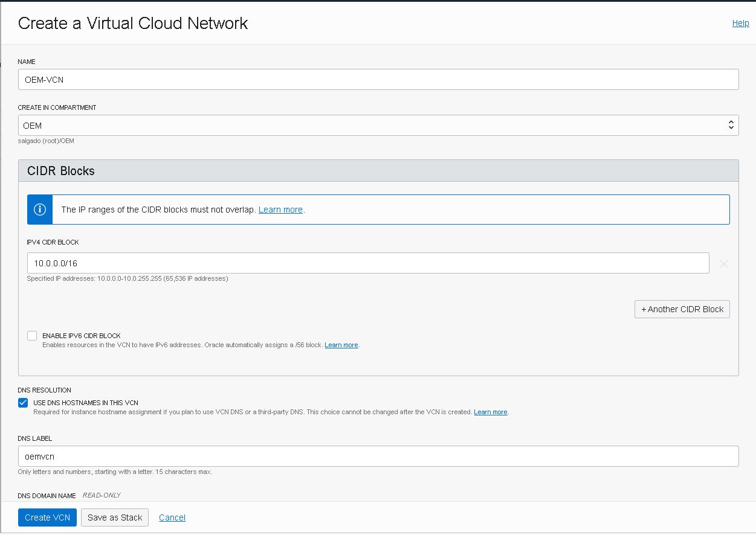
Task: Click the salgado (root)/OEM compartment path text
Action: [x=45, y=141]
